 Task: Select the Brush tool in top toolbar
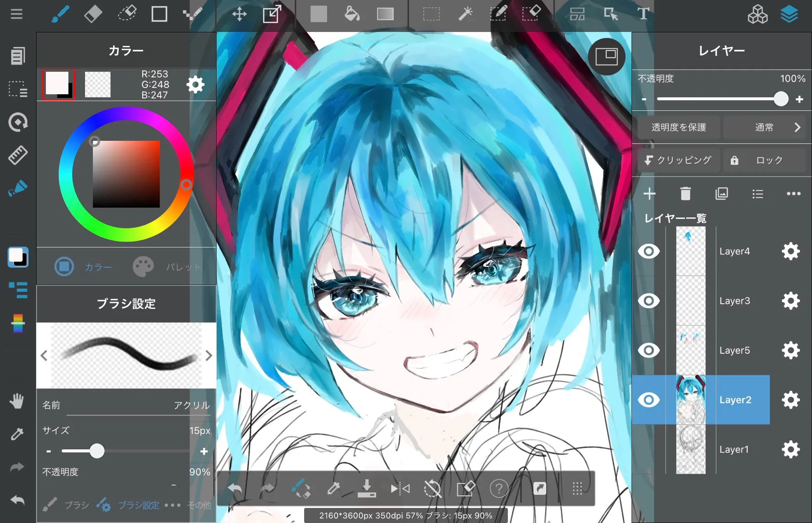(x=60, y=14)
